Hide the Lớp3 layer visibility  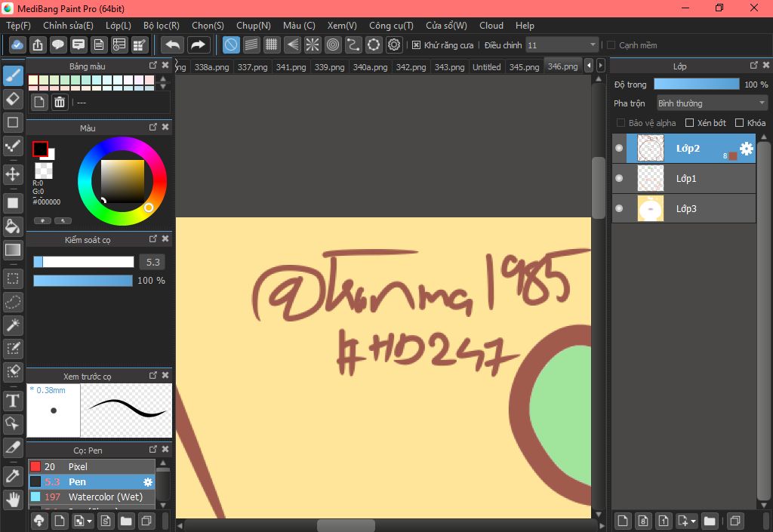[619, 208]
